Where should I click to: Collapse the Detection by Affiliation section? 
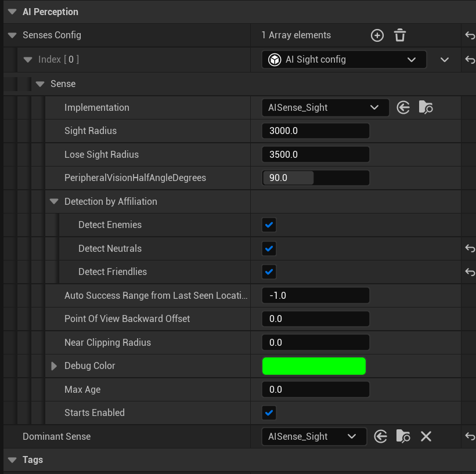click(54, 201)
